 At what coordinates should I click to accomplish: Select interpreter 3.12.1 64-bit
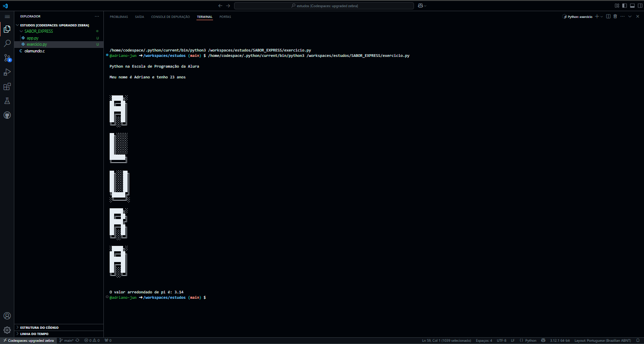(x=560, y=340)
